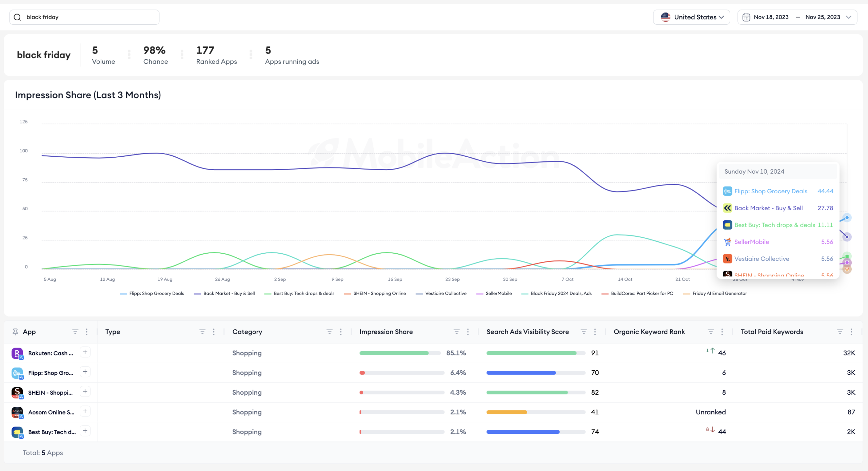
Task: Click the Apps running ads stat
Action: click(292, 55)
